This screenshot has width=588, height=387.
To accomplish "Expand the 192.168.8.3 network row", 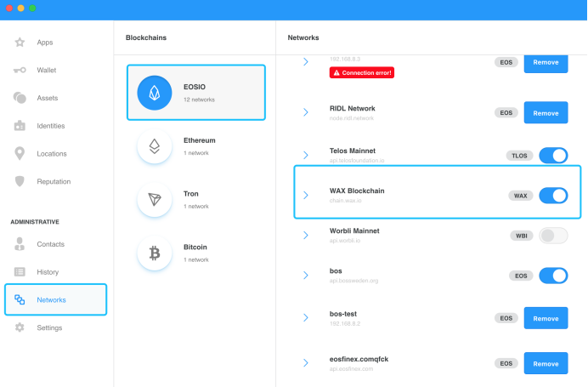I will 306,62.
